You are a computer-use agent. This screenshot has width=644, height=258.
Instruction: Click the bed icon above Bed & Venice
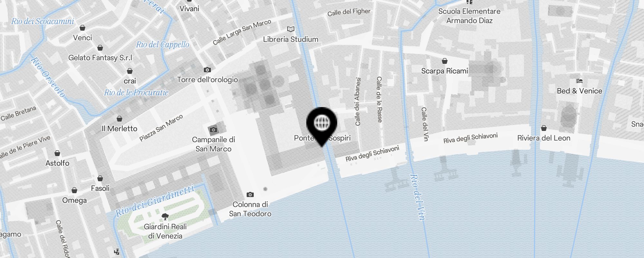click(x=580, y=81)
